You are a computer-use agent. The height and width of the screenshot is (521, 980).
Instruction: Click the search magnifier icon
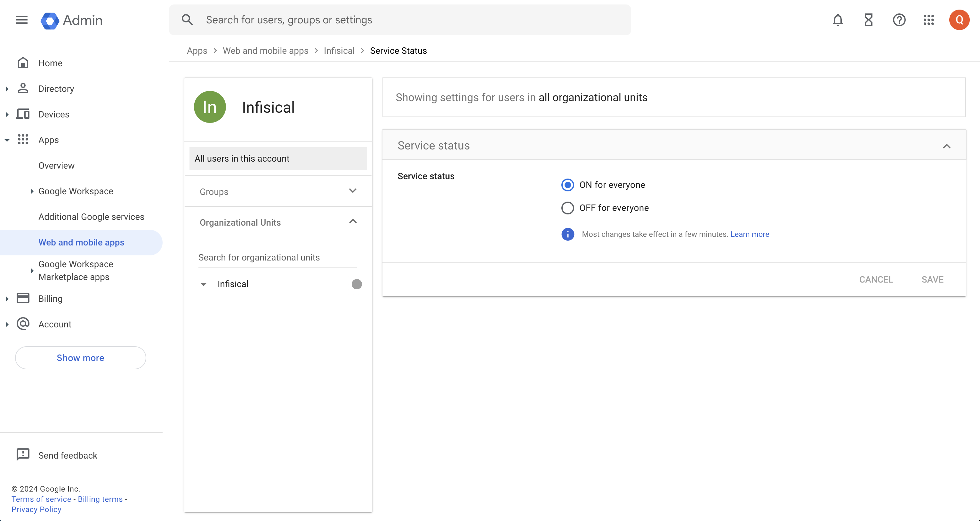click(187, 20)
